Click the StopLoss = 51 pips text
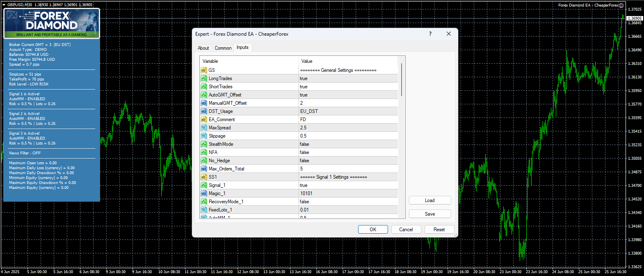644x276 pixels. (x=25, y=74)
